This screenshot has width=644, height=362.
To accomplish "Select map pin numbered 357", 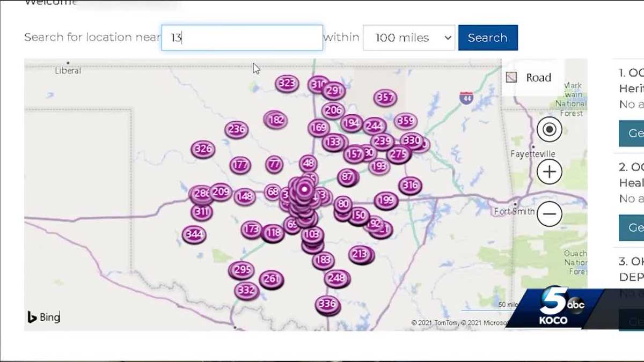I will [385, 98].
